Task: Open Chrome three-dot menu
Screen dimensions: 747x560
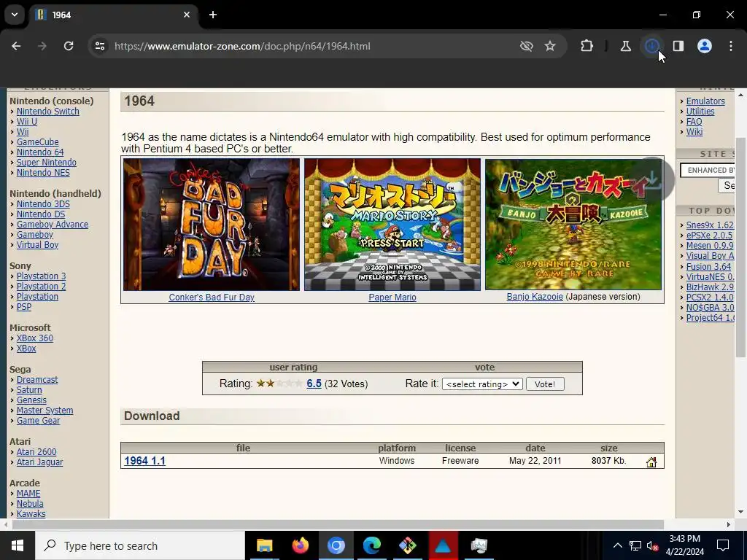Action: (731, 46)
